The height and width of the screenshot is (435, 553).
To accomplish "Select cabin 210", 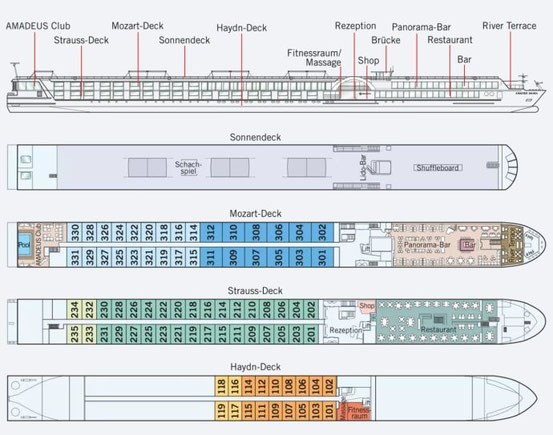I will [252, 310].
